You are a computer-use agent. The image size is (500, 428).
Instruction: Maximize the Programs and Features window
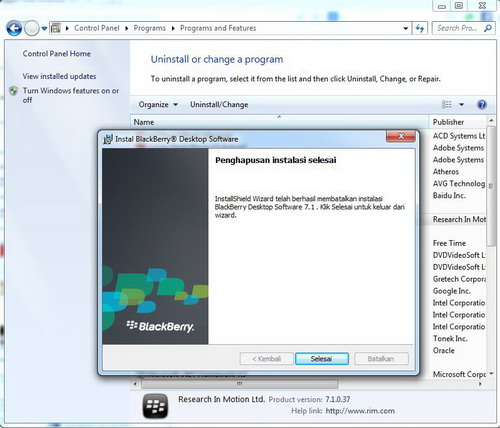[x=459, y=6]
